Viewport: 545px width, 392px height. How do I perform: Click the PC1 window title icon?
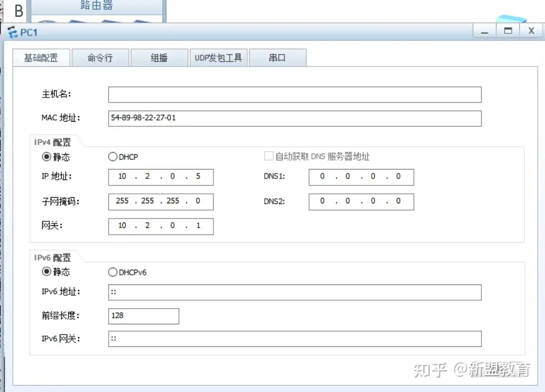(x=12, y=33)
